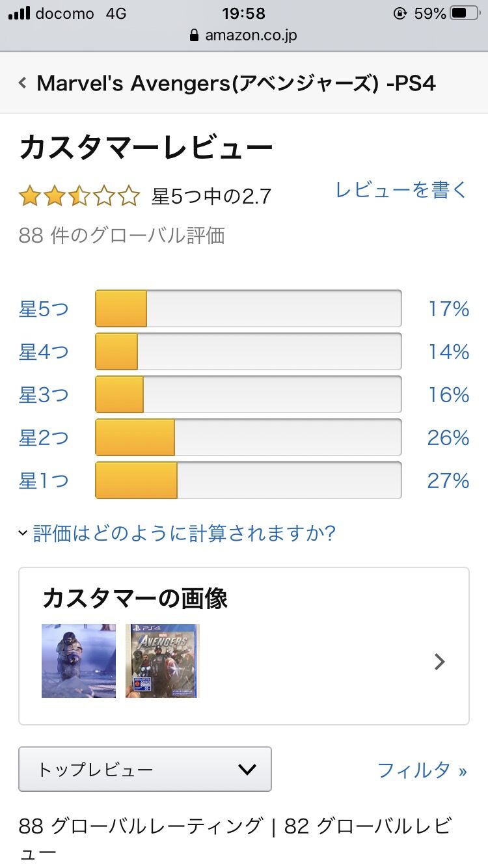Tap the レビューを書く link
The width and height of the screenshot is (488, 868).
coord(401,190)
